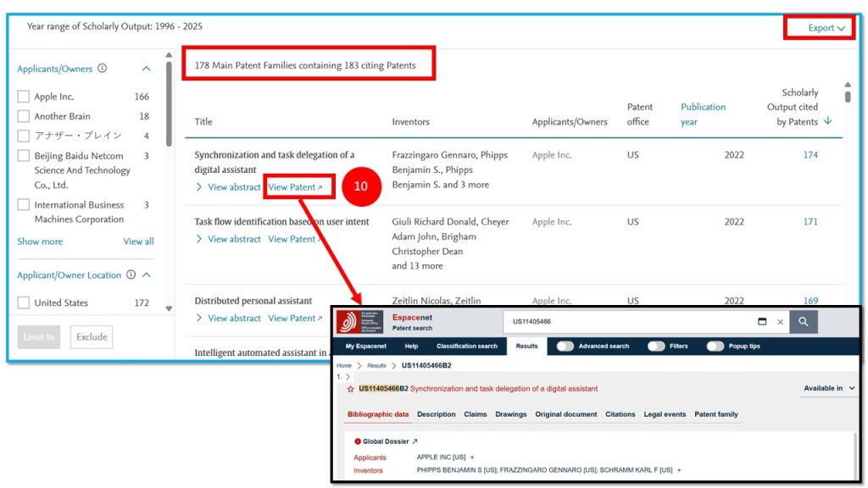Click the Espacenet logo icon
Screen dimensions: 868x488
click(x=359, y=322)
